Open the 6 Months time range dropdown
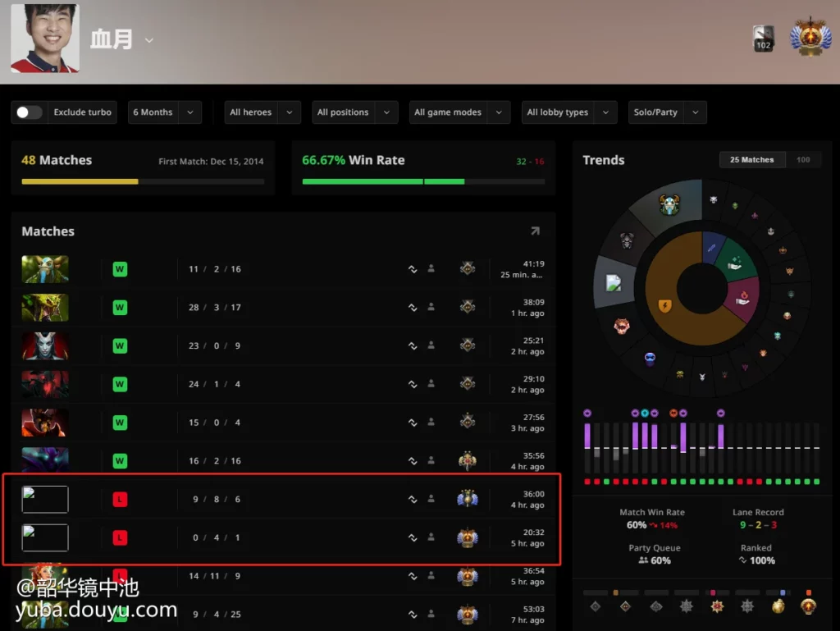Image resolution: width=840 pixels, height=631 pixels. pyautogui.click(x=164, y=112)
